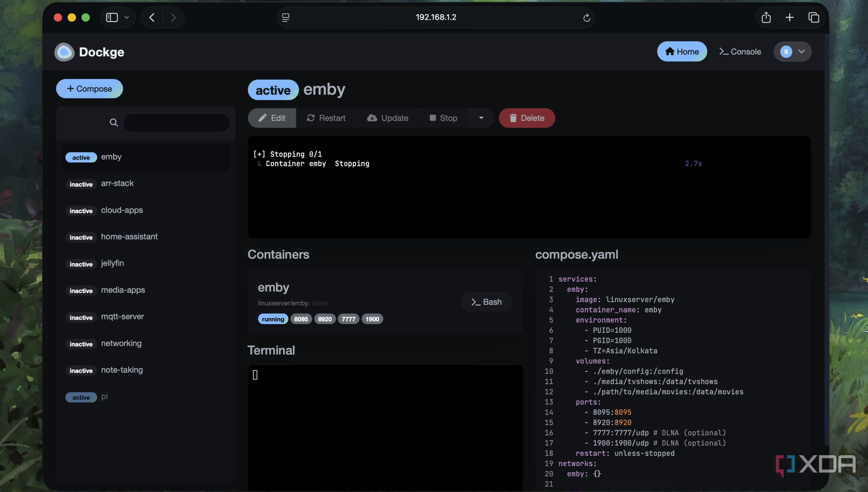Open the jellyfin stack
Image resolution: width=868 pixels, height=492 pixels.
point(146,264)
